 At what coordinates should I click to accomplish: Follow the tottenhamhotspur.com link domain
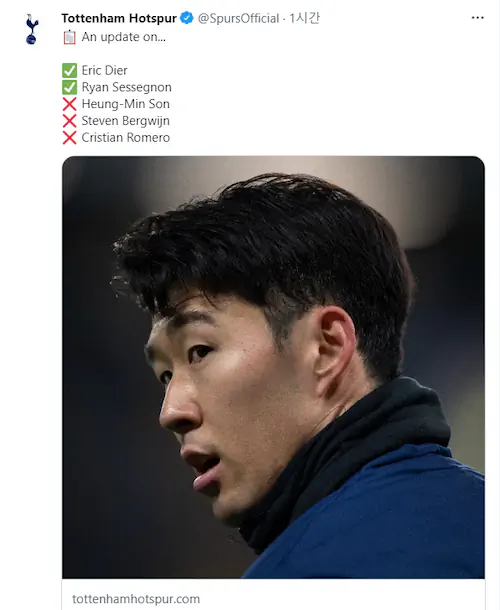136,599
